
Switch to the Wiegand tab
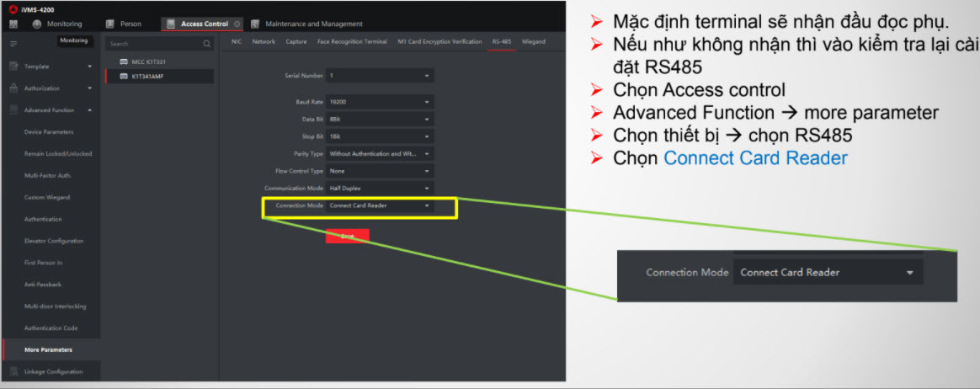pos(533,41)
